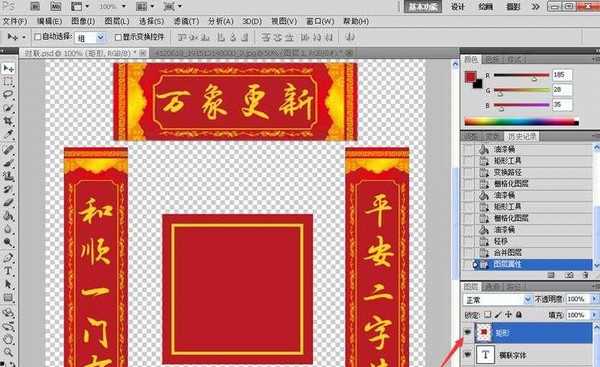This screenshot has width=600, height=367.
Task: Select the Brush tool
Action: 8,163
